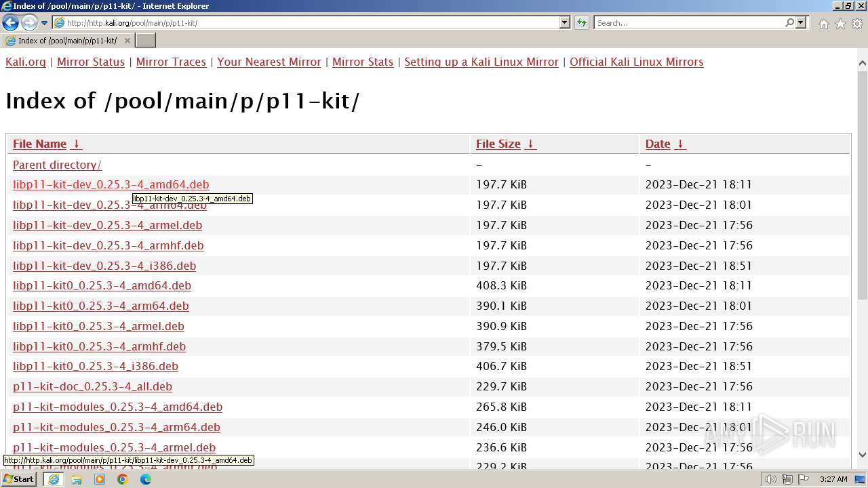Open the network tray icon

click(787, 479)
